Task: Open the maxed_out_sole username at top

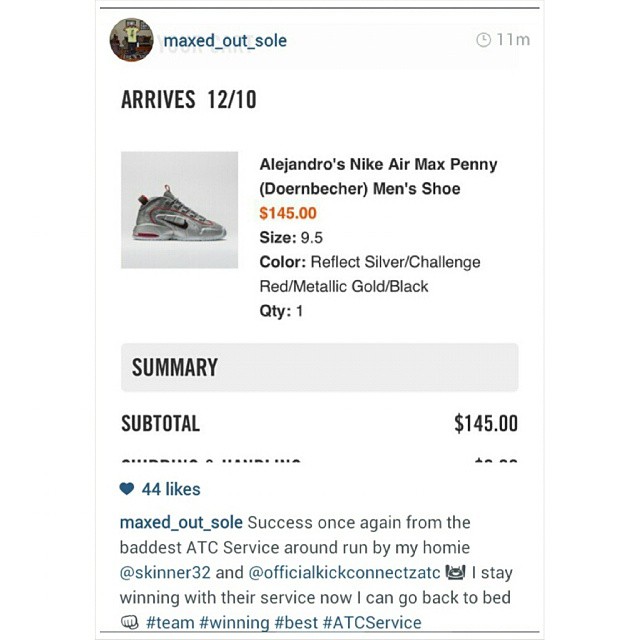Action: pyautogui.click(x=225, y=41)
